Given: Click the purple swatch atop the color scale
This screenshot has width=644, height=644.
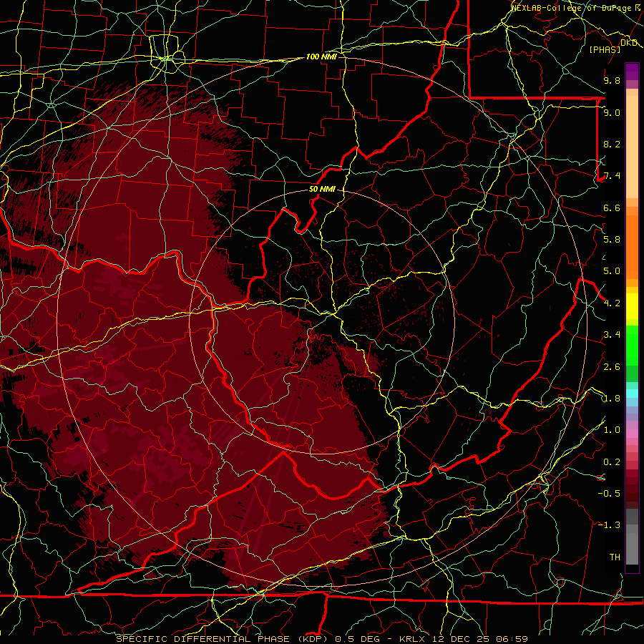Looking at the screenshot, I should pyautogui.click(x=632, y=72).
